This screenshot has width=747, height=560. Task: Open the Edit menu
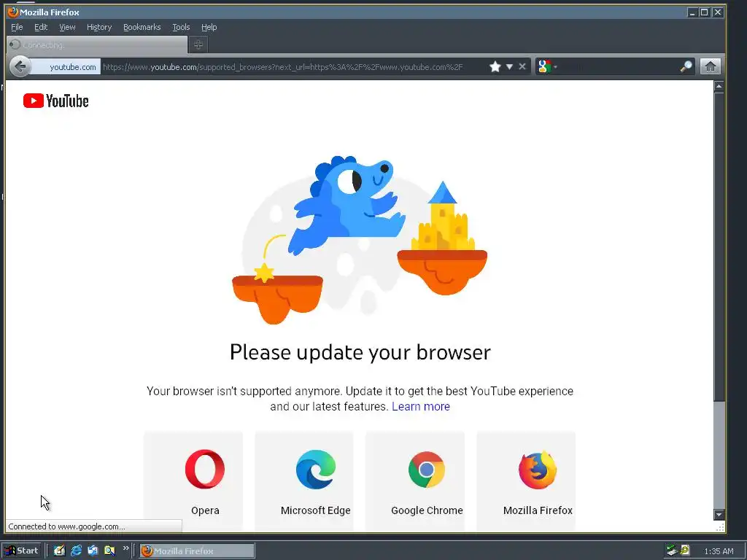click(x=41, y=27)
